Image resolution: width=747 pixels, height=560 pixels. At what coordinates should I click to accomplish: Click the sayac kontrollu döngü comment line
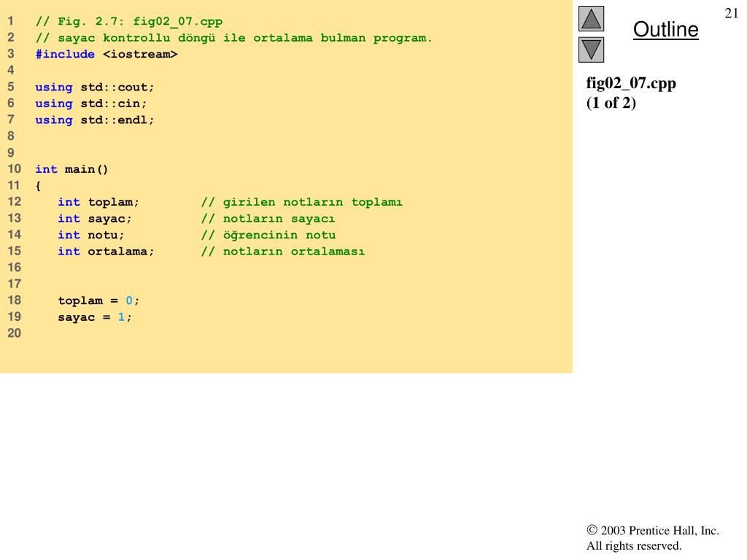(234, 38)
